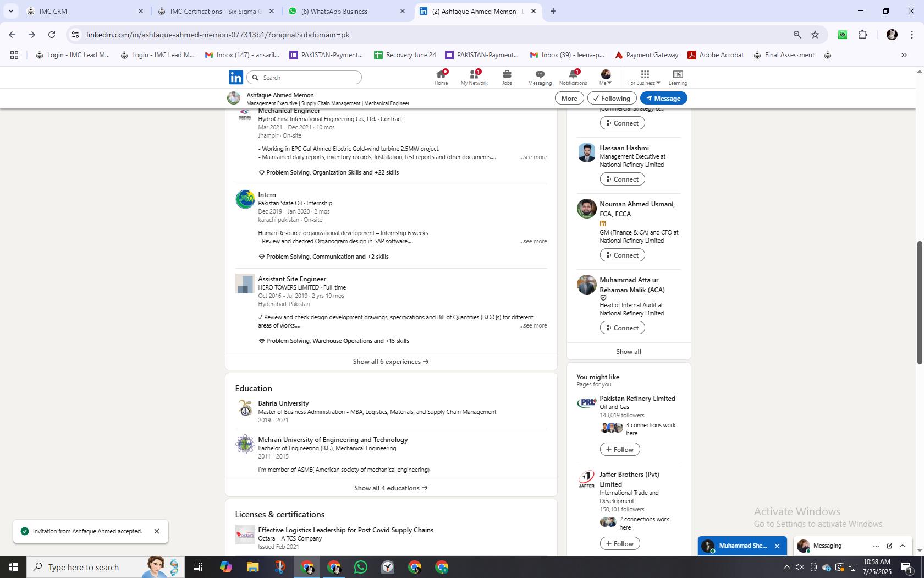
Task: Expand see more for HydroChina role
Action: [533, 157]
